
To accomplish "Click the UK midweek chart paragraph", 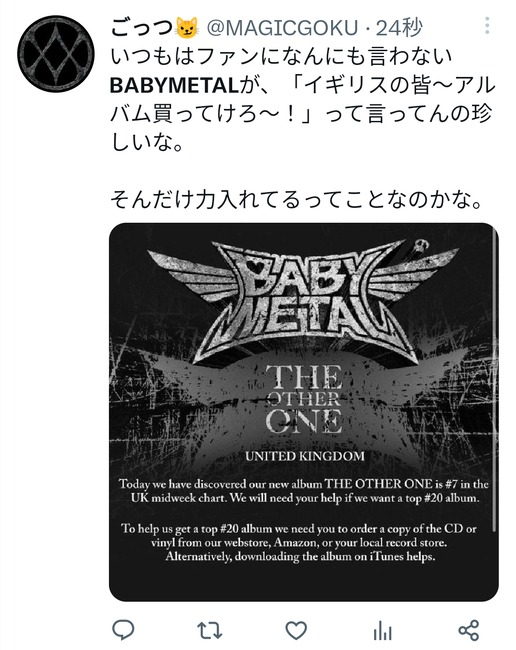I will [x=304, y=491].
